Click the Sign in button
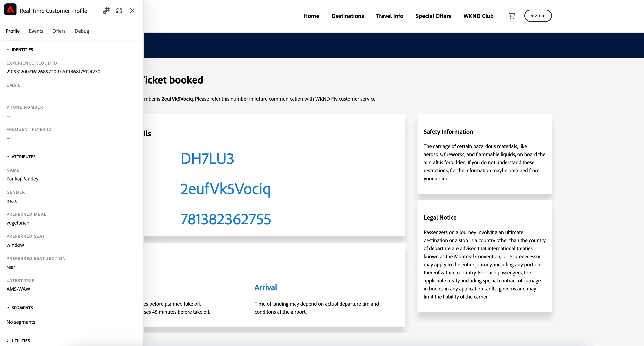The image size is (644, 346). tap(538, 16)
